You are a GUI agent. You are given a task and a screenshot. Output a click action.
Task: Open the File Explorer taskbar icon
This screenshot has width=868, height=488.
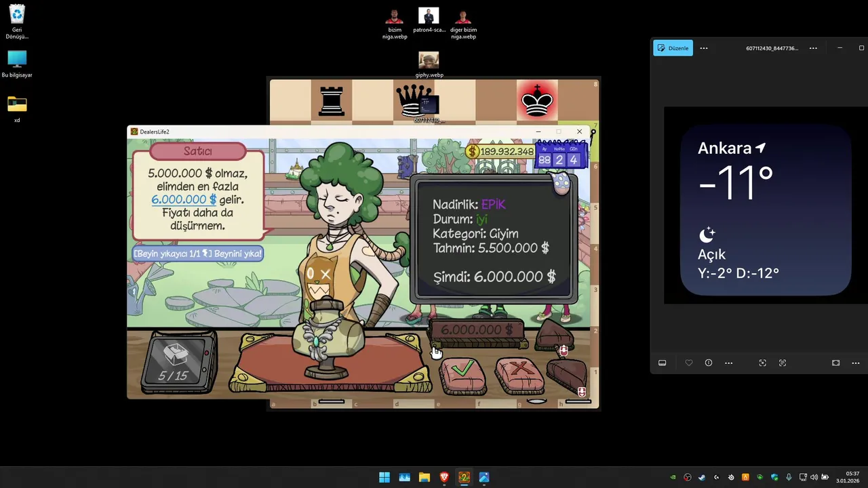424,477
